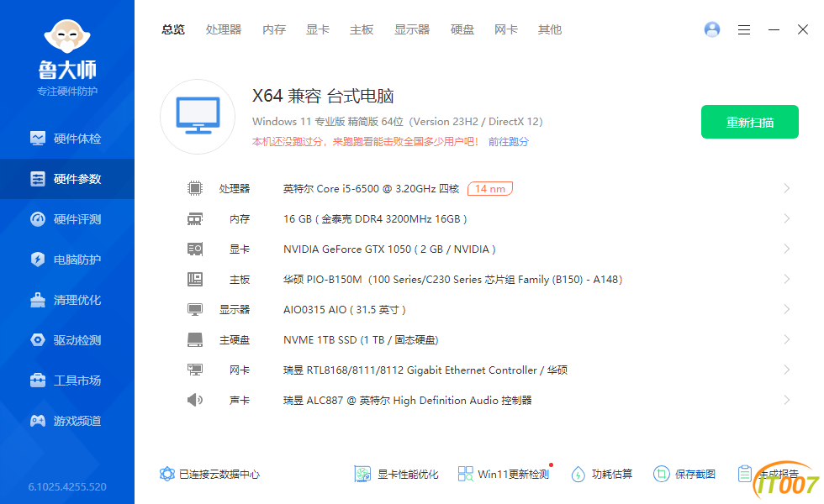Expand 内存 row details chevron
The height and width of the screenshot is (504, 824).
tap(787, 218)
